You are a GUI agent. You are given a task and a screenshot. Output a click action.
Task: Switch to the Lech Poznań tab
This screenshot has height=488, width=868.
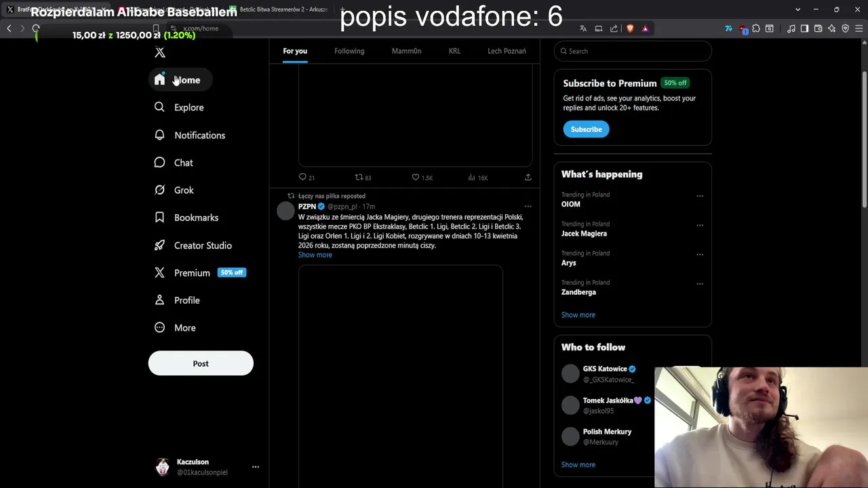[507, 51]
